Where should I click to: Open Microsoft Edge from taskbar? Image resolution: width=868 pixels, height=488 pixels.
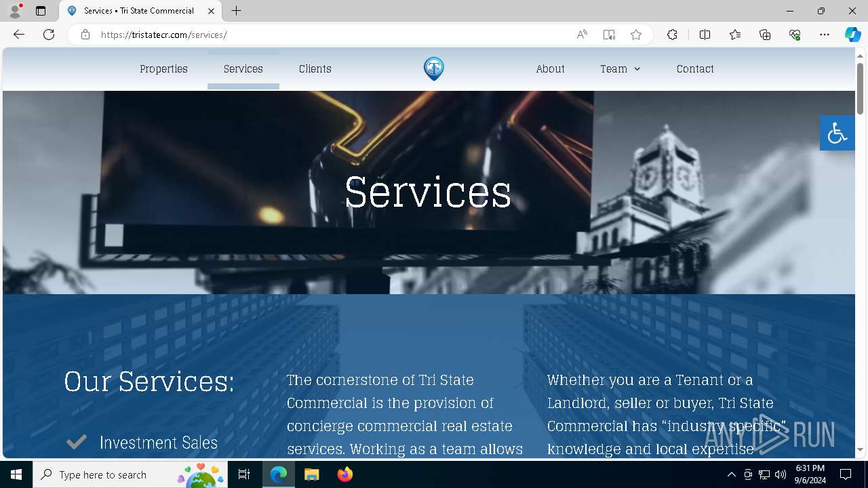(x=279, y=474)
